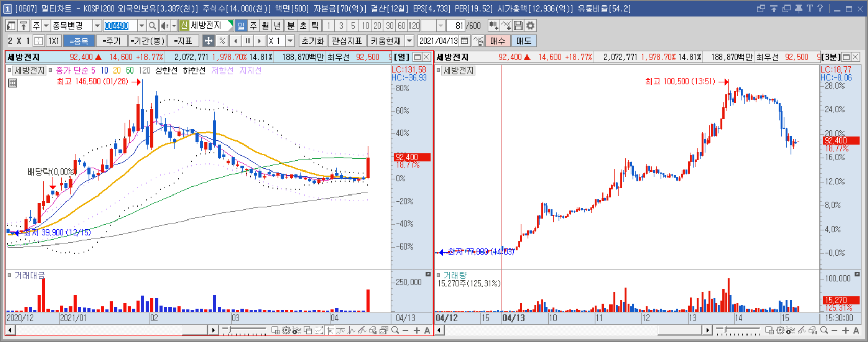Select the 초 (second) period toggle

(x=303, y=26)
